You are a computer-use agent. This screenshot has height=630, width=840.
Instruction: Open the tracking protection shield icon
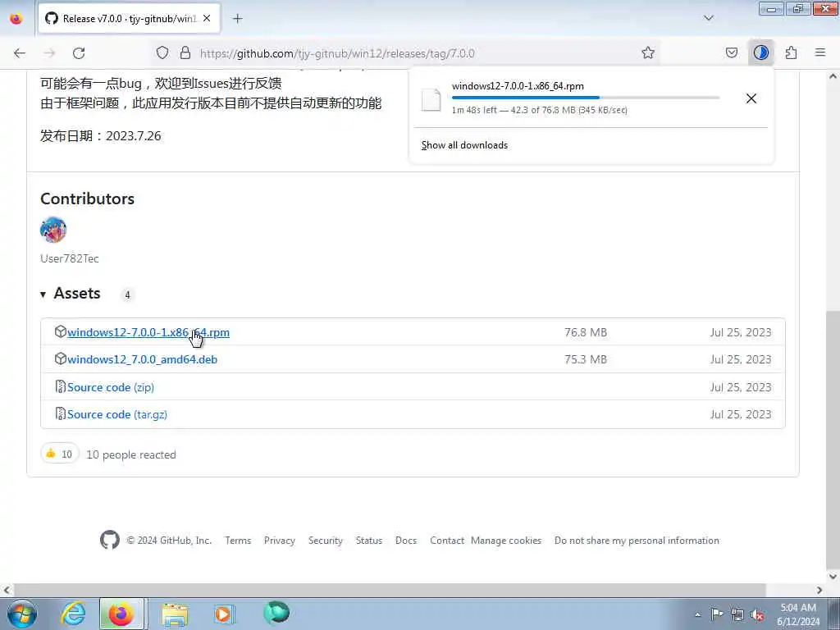coord(162,52)
